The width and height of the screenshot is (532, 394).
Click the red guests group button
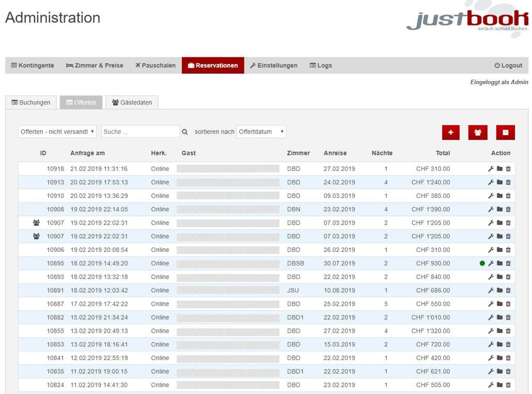[x=478, y=132]
